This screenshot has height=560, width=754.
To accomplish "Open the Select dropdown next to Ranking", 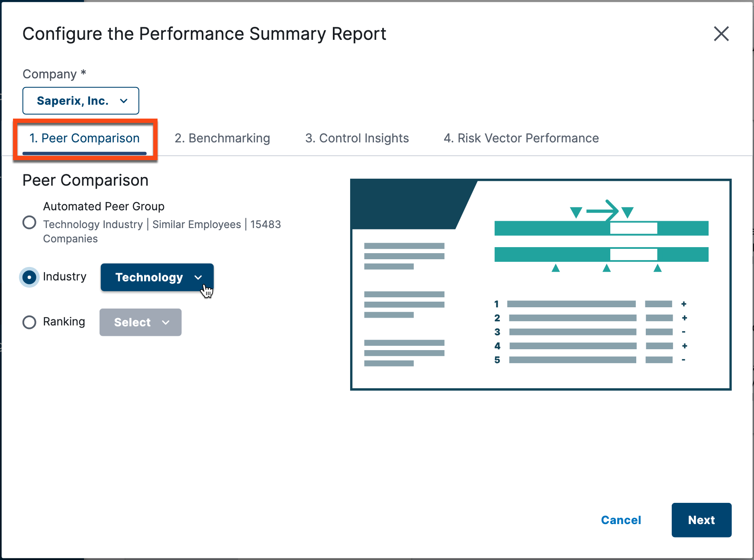I will pyautogui.click(x=140, y=322).
